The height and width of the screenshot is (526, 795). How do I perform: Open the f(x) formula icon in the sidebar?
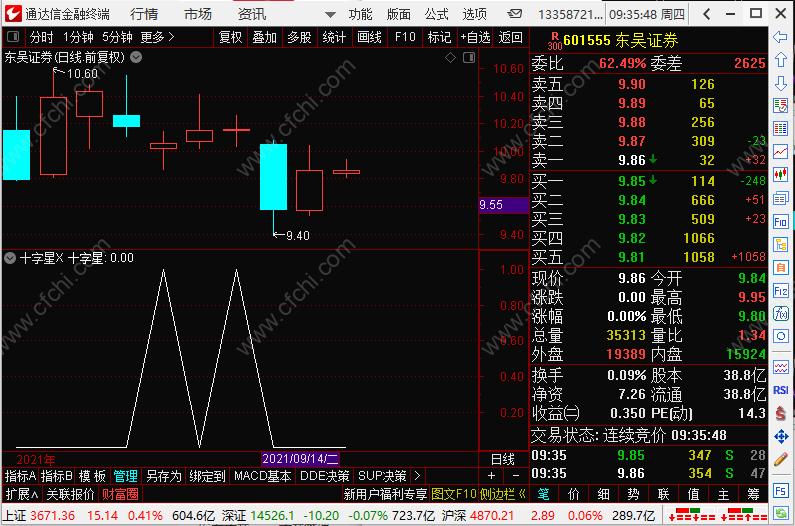pos(780,313)
